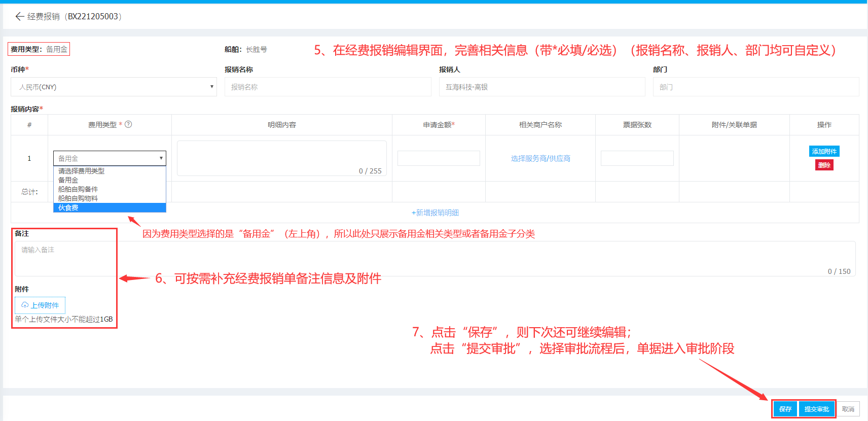Click the 报销人 input field
This screenshot has width=868, height=421.
[x=542, y=87]
